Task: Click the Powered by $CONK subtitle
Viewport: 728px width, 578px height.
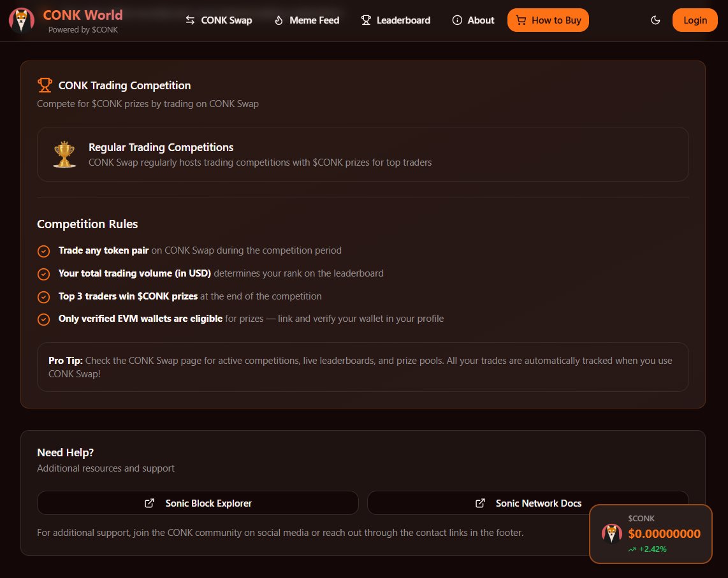Action: 83,30
